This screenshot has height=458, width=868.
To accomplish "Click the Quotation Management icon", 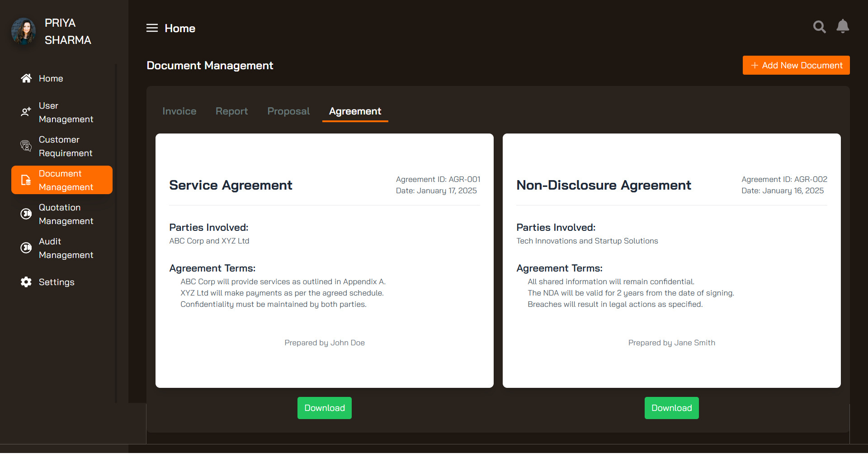I will pos(26,214).
